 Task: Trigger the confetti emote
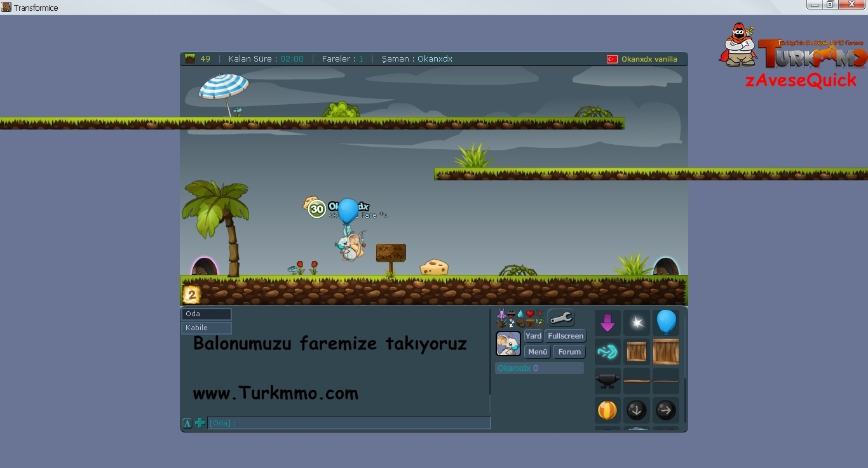pyautogui.click(x=539, y=323)
